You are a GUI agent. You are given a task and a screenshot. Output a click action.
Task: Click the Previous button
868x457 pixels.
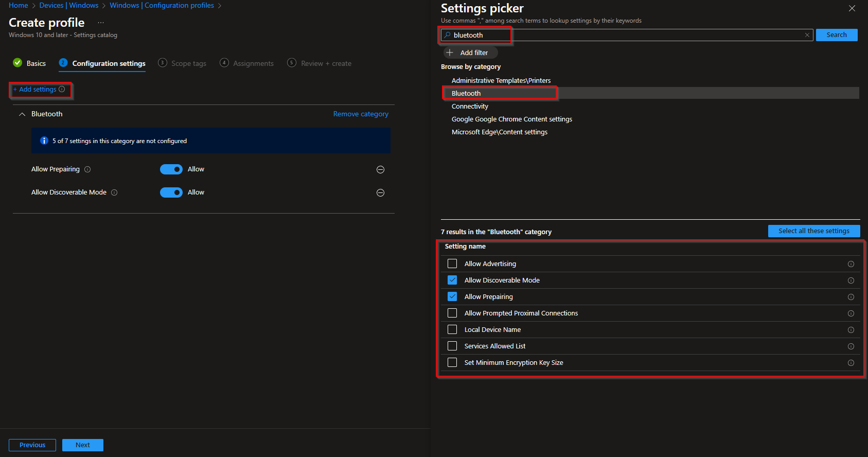pos(32,445)
